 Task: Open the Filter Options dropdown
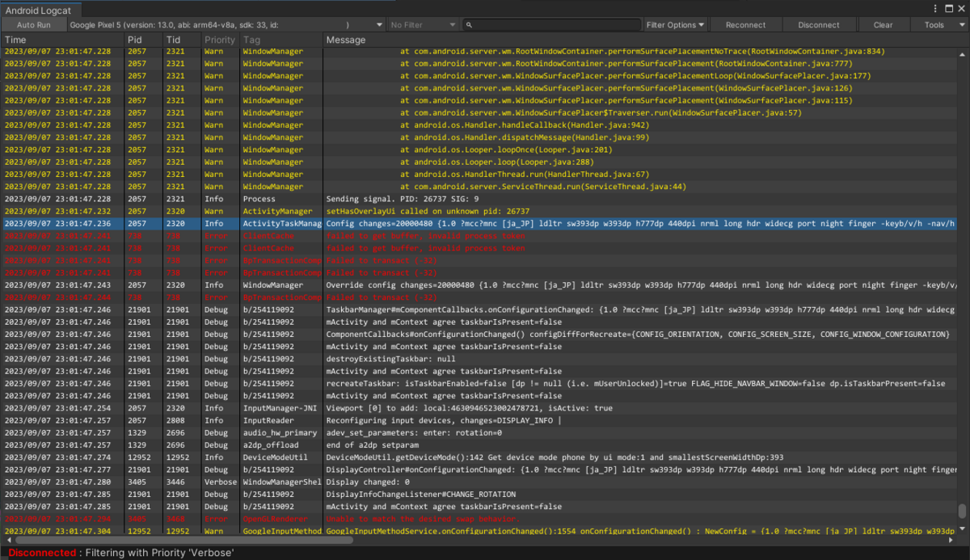pyautogui.click(x=675, y=25)
